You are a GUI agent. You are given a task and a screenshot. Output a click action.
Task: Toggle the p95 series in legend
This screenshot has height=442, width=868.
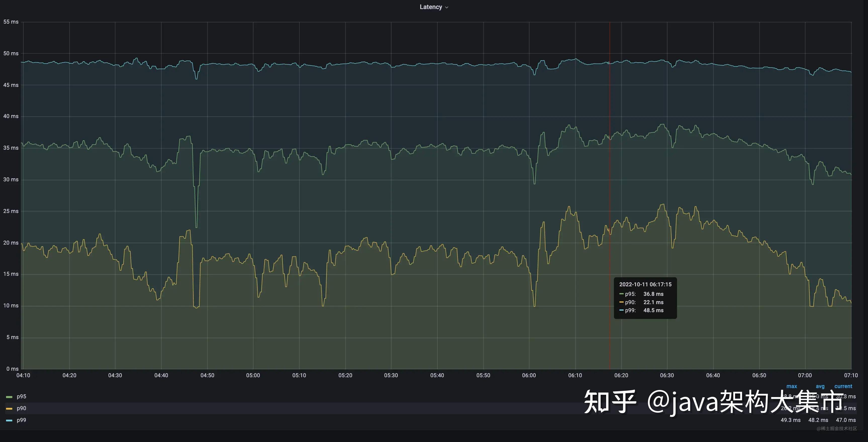click(21, 397)
